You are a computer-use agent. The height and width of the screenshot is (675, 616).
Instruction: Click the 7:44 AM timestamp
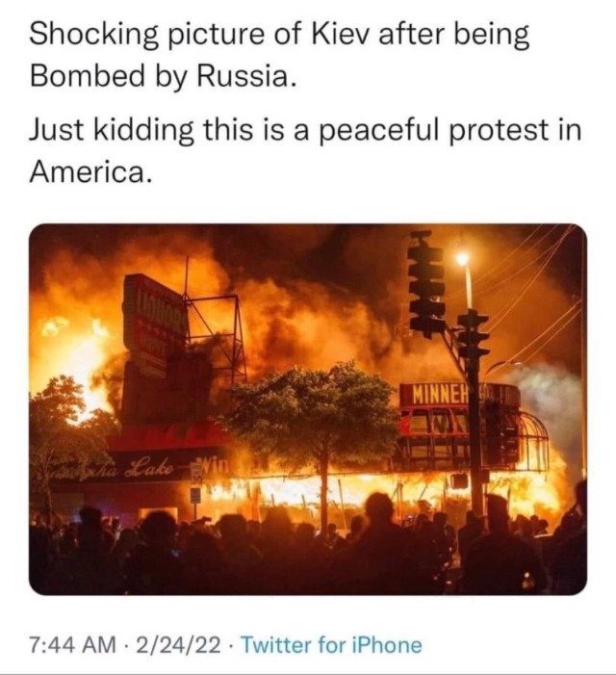tap(73, 644)
